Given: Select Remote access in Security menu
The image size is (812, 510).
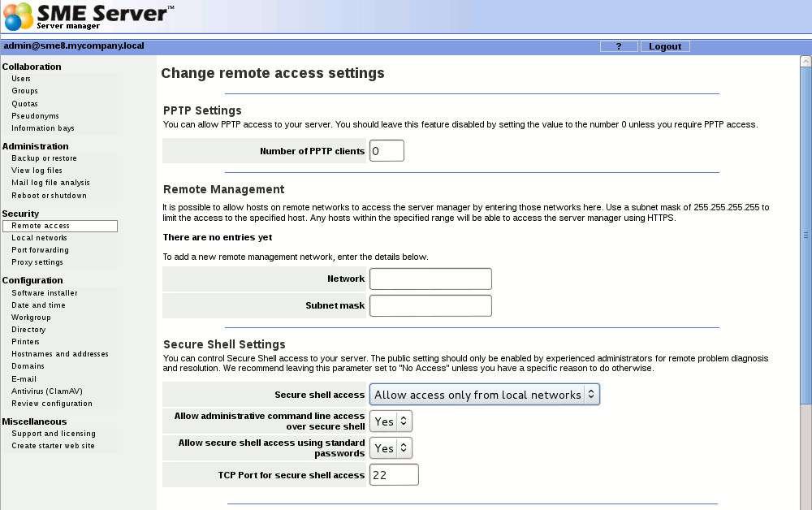Looking at the screenshot, I should pos(60,226).
